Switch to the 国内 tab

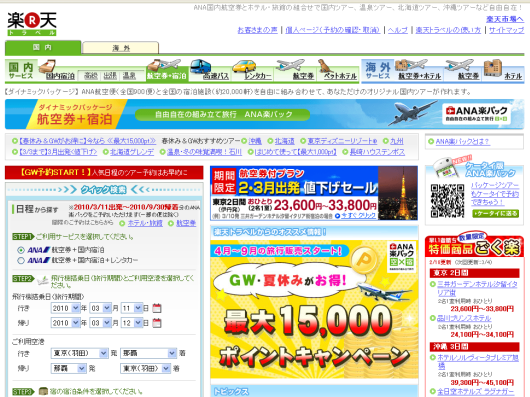(43, 47)
